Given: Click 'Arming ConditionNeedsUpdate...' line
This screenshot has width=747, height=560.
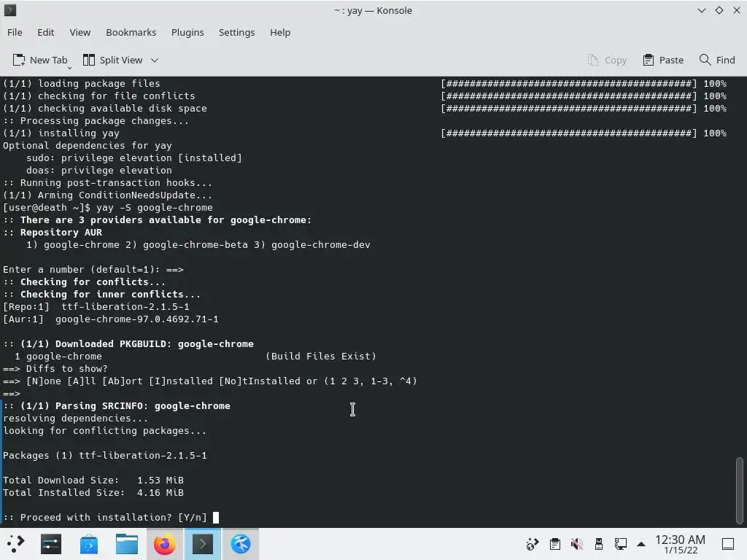Looking at the screenshot, I should [108, 195].
